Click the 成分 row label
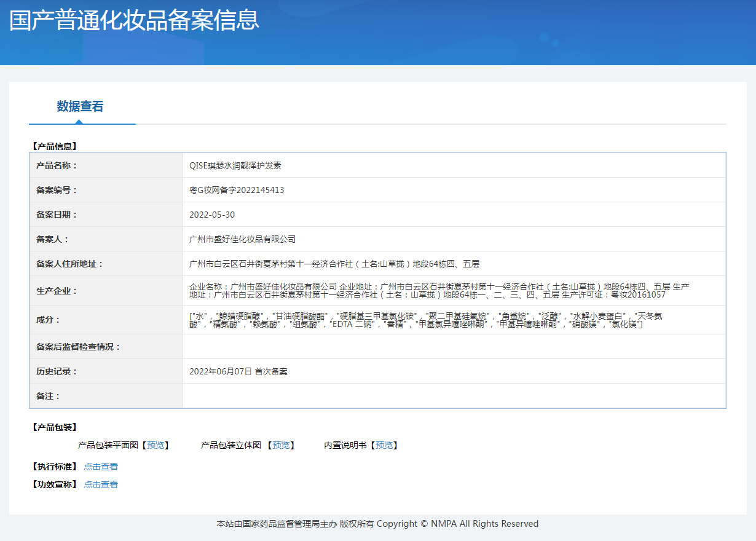The width and height of the screenshot is (756, 541). [x=49, y=320]
